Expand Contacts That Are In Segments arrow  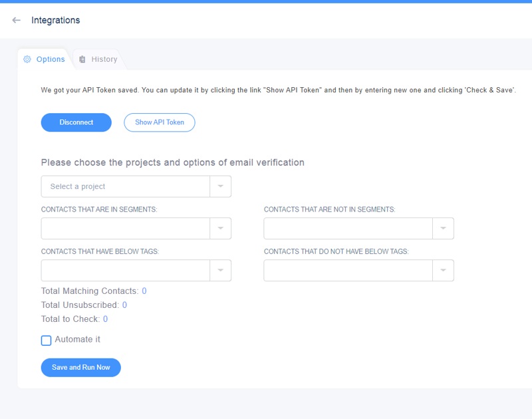(221, 228)
